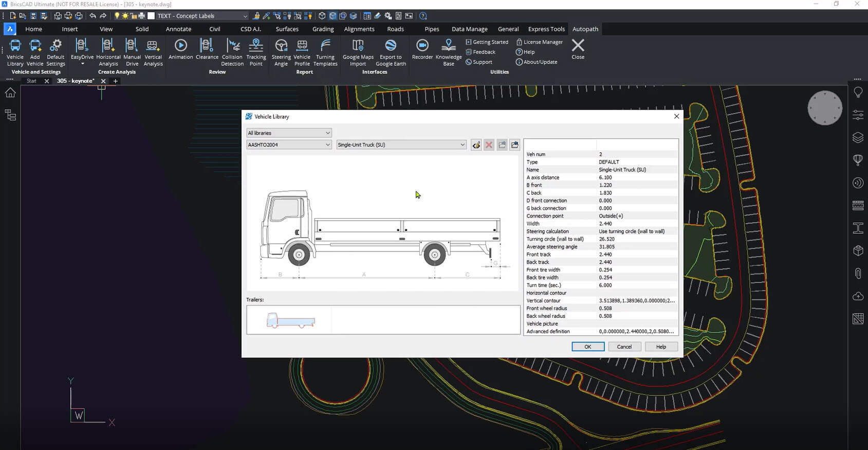The height and width of the screenshot is (450, 868).
Task: Click the Redo arrow in quick access toolbar
Action: pos(103,16)
